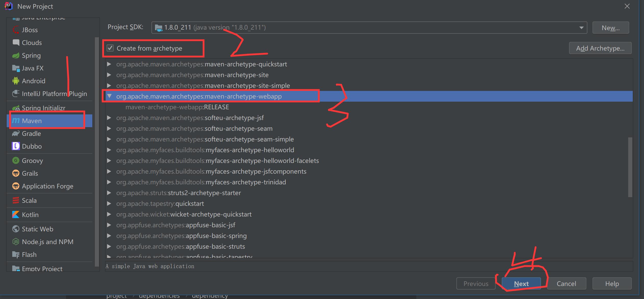Toggle the Create from archetype checkbox
Screen dimensions: 644x299
click(110, 48)
